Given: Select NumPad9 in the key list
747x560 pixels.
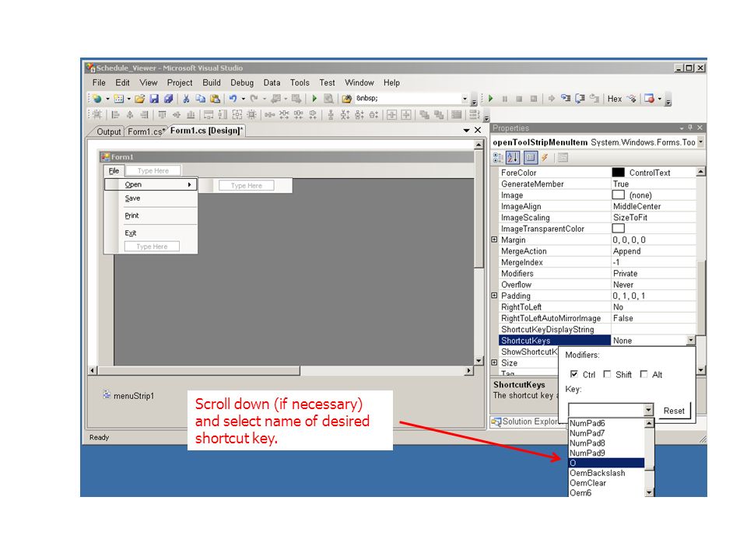Looking at the screenshot, I should [606, 453].
